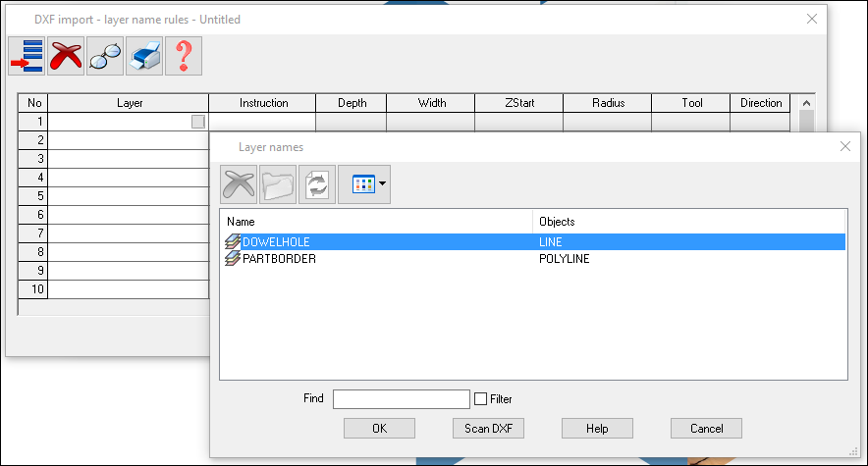The image size is (868, 466).
Task: Select row number 2 header
Action: 33,140
